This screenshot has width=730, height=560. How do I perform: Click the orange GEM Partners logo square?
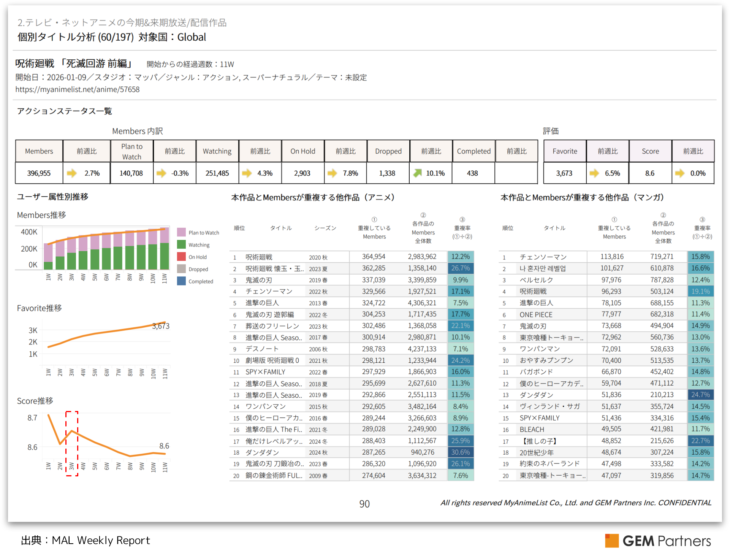point(612,541)
